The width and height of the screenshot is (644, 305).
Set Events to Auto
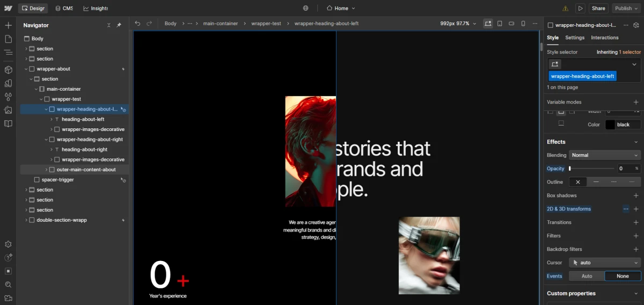pos(587,276)
